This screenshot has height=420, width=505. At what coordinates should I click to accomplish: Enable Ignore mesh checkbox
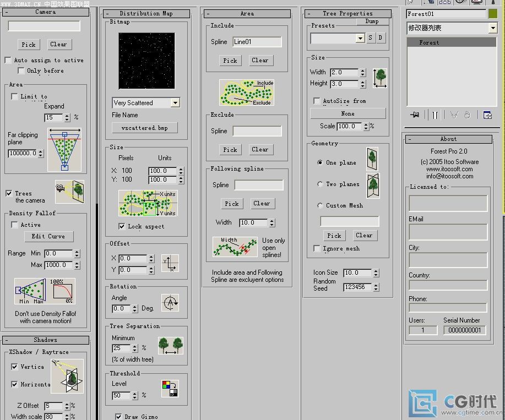317,248
